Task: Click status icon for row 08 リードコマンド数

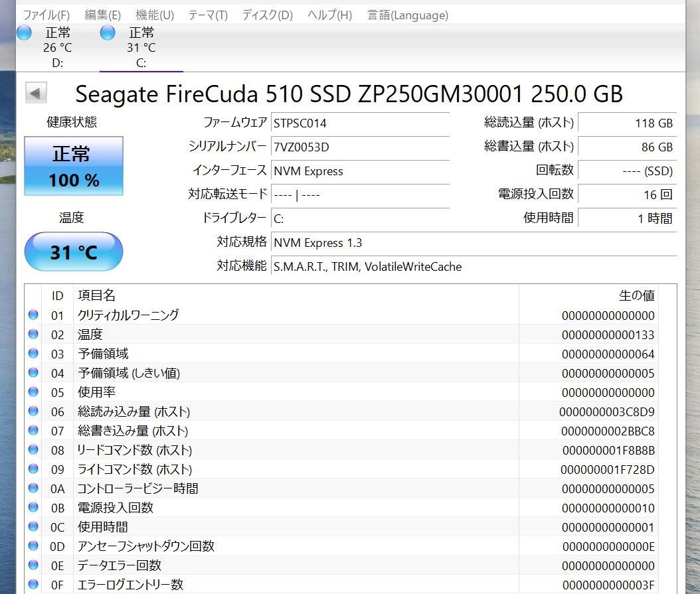Action: [33, 449]
